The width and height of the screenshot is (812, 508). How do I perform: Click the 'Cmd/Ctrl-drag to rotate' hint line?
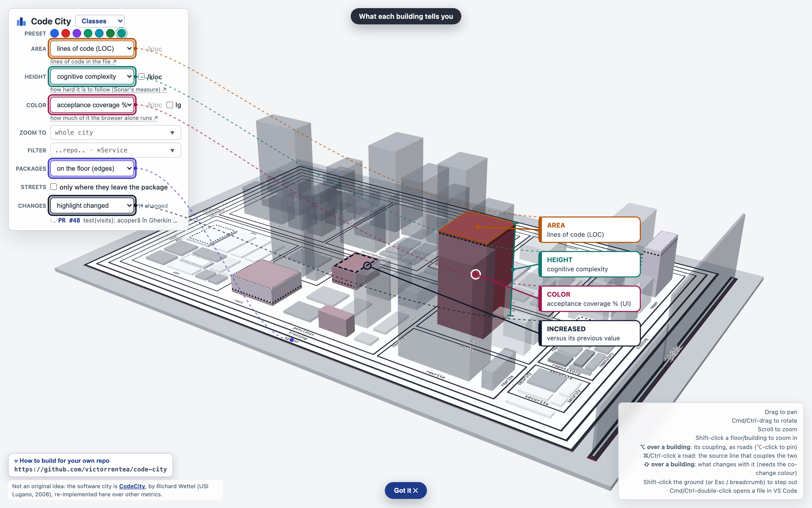click(764, 420)
